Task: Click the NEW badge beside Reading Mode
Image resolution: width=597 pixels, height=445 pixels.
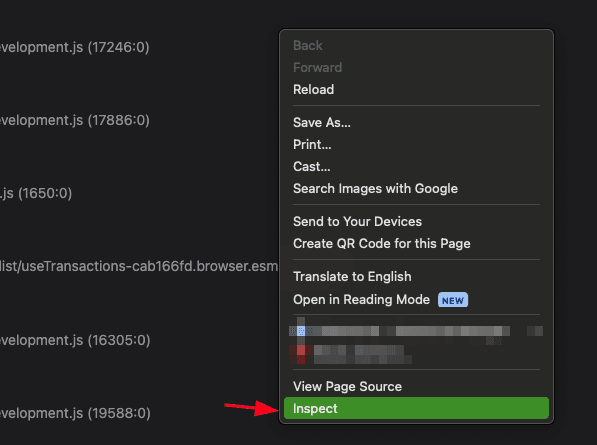Action: click(453, 300)
